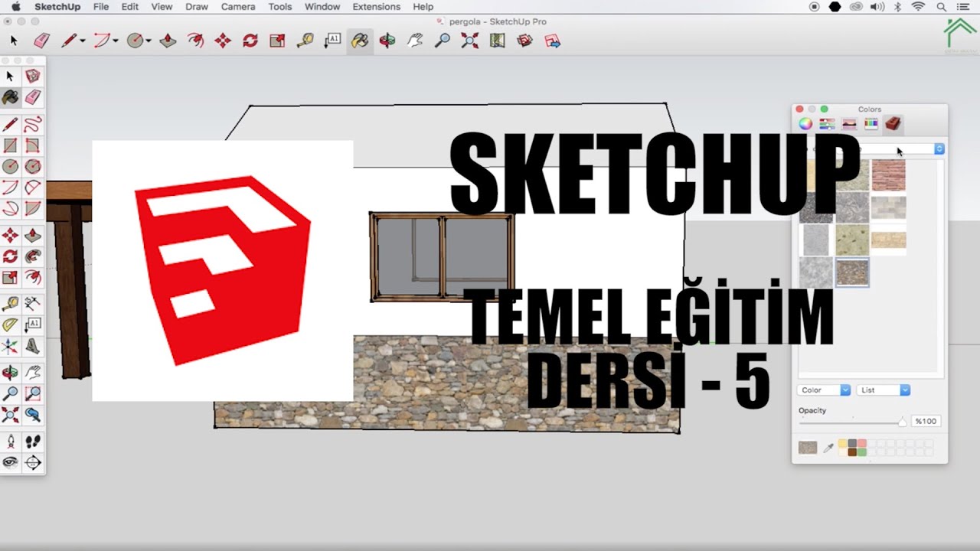Switch to the texture palette brick tab

click(x=893, y=124)
